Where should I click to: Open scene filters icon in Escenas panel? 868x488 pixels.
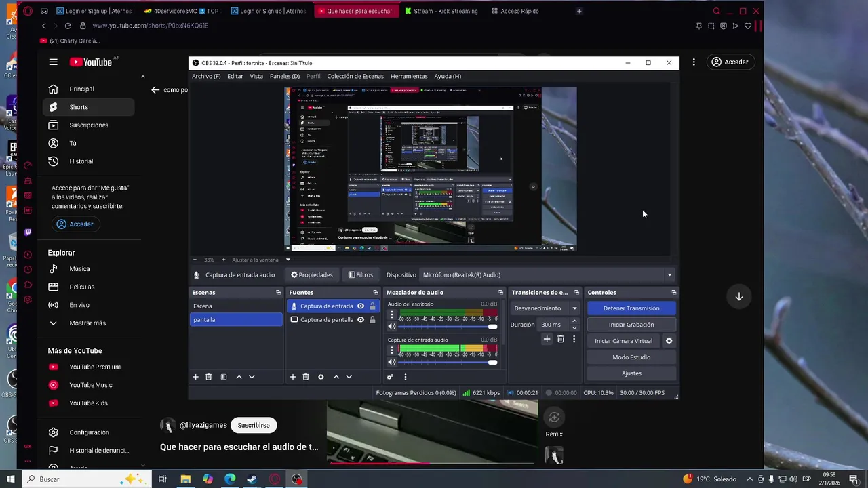tap(223, 377)
